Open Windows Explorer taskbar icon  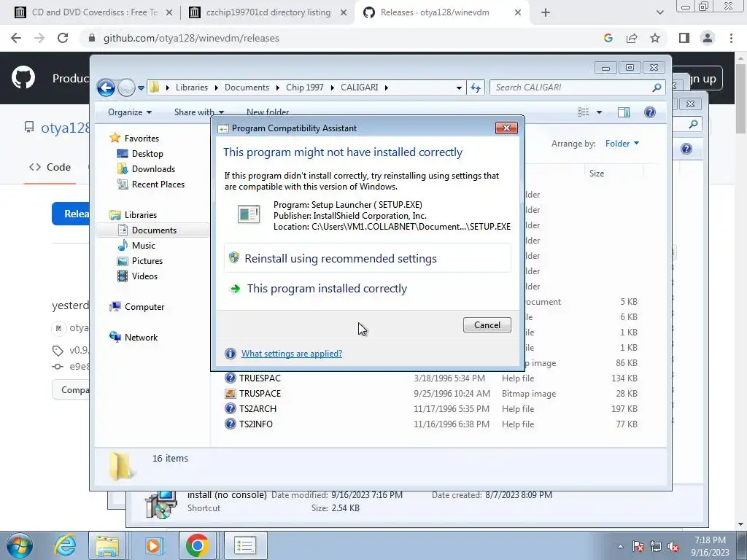(x=108, y=545)
